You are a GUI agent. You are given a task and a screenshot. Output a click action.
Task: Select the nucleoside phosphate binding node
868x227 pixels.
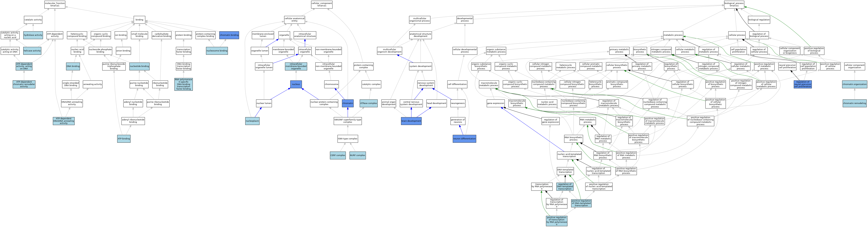pos(100,51)
